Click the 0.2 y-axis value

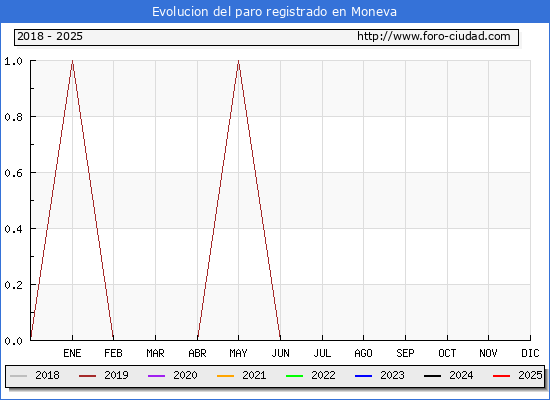[x=13, y=285]
